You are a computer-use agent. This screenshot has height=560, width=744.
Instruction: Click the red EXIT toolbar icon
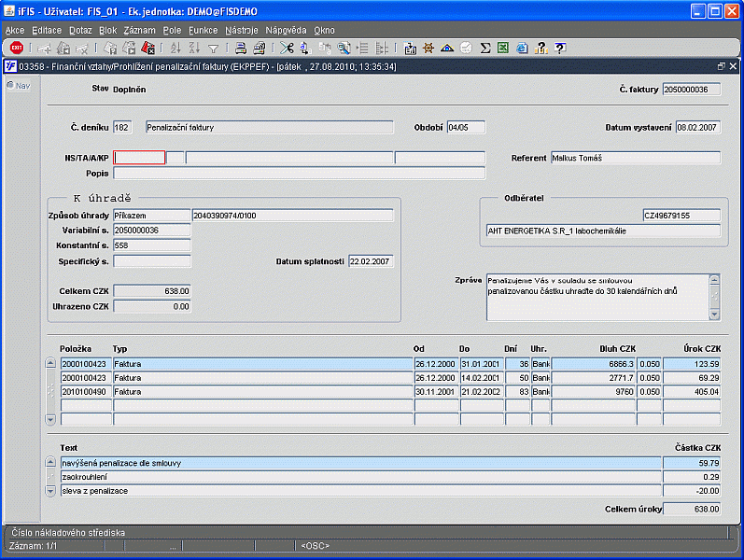coord(17,48)
